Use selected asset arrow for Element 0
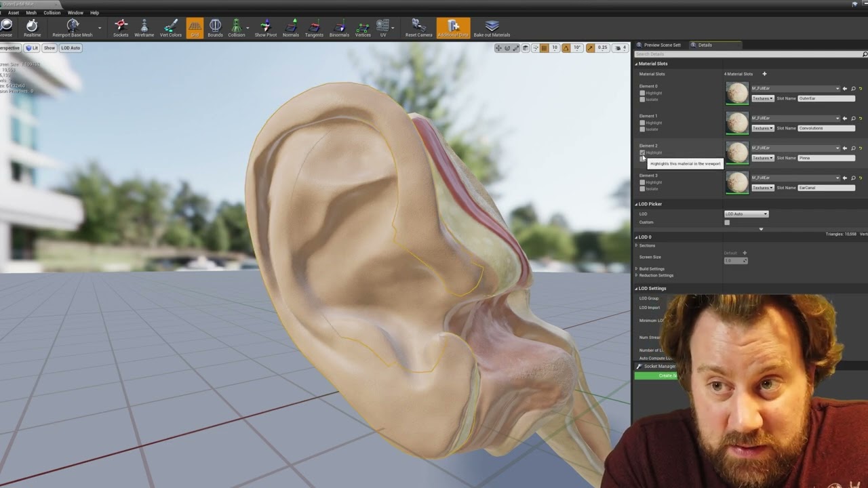 (x=846, y=89)
